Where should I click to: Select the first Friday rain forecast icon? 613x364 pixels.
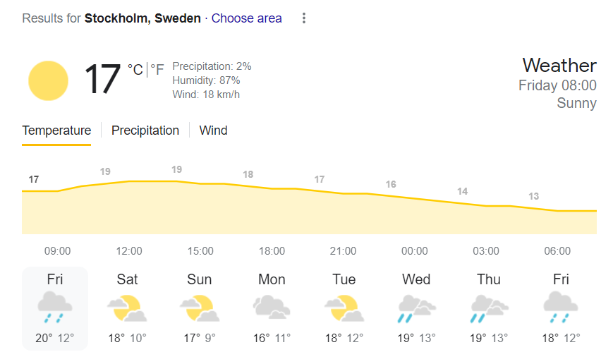[55, 308]
